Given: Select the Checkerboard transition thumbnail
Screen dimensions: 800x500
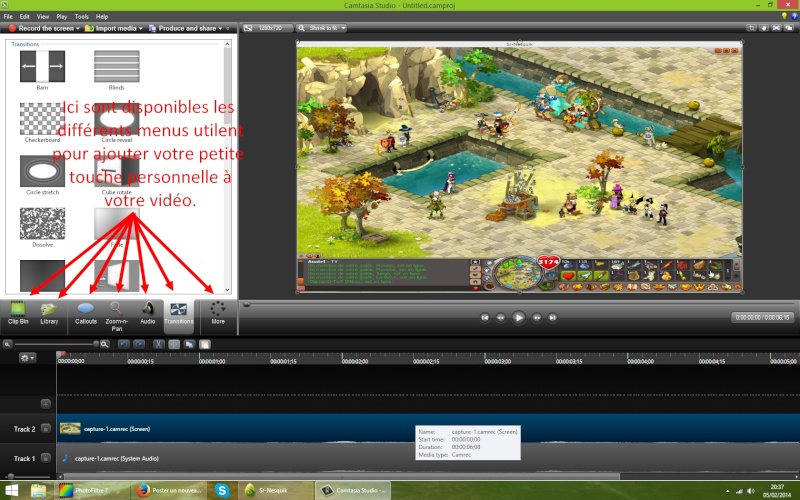Looking at the screenshot, I should click(42, 119).
